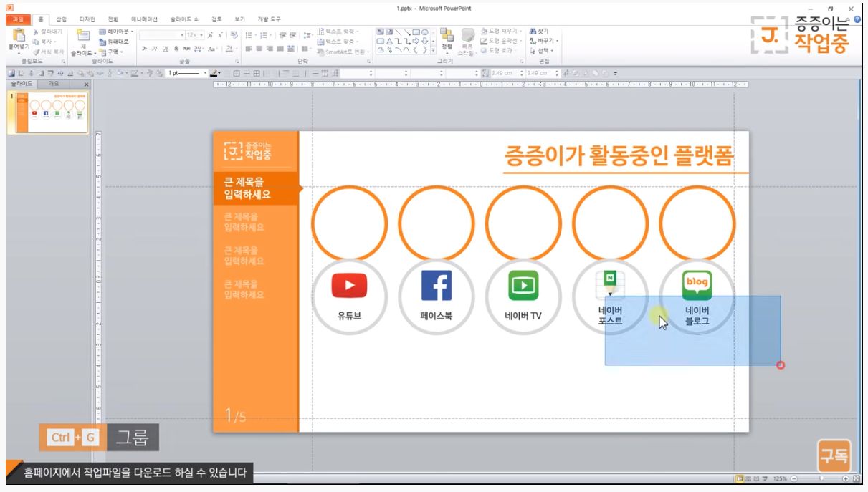
Task: Open PowerPoint Help question mark icon
Action: [857, 19]
